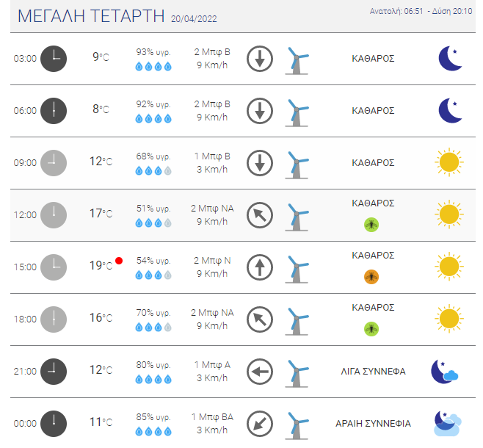
Task: Click the sunrise and sunset times text
Action: [x=421, y=12]
